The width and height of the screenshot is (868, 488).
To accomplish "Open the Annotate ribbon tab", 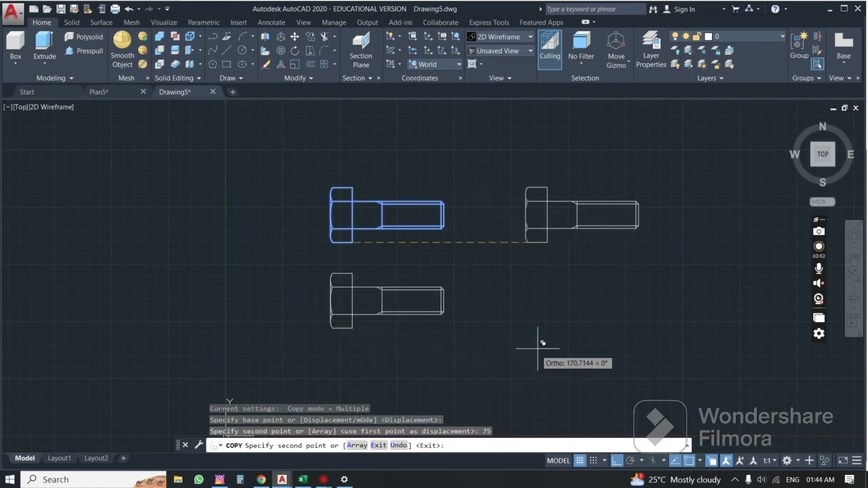I will pos(271,22).
